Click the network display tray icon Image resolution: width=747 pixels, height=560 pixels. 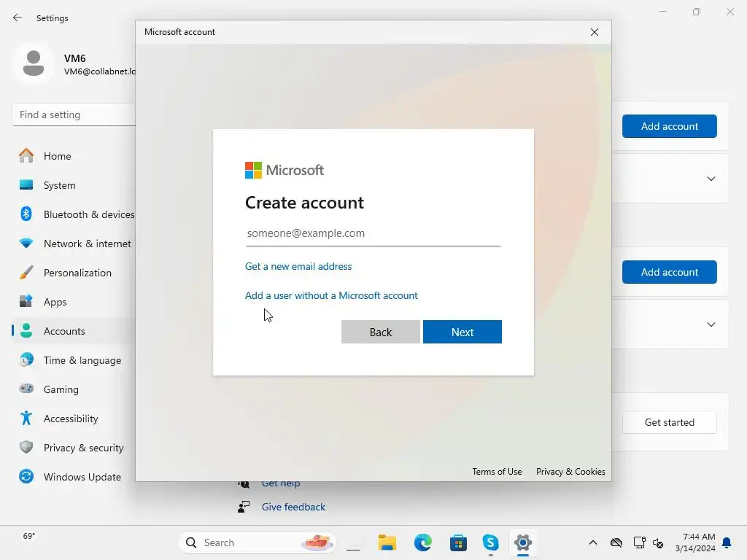[639, 542]
